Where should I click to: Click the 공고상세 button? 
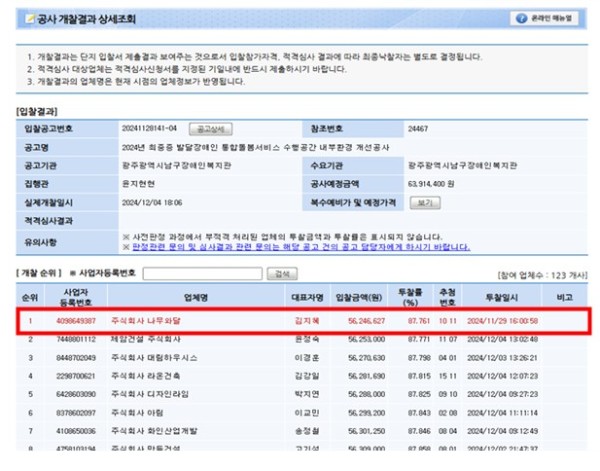click(x=210, y=129)
